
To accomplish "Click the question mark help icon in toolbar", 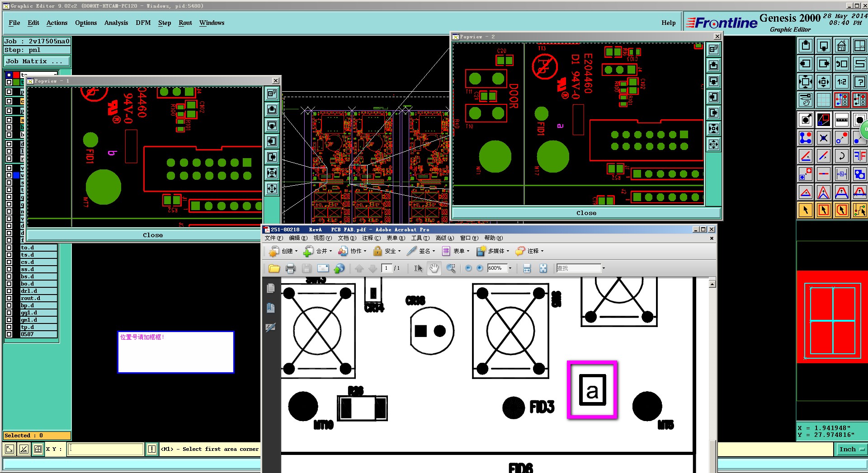I will click(x=859, y=82).
